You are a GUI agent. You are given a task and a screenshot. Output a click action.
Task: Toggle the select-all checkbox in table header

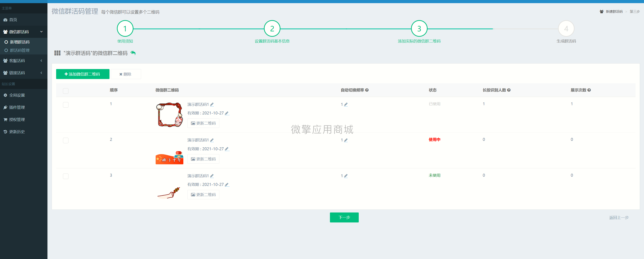tap(66, 91)
